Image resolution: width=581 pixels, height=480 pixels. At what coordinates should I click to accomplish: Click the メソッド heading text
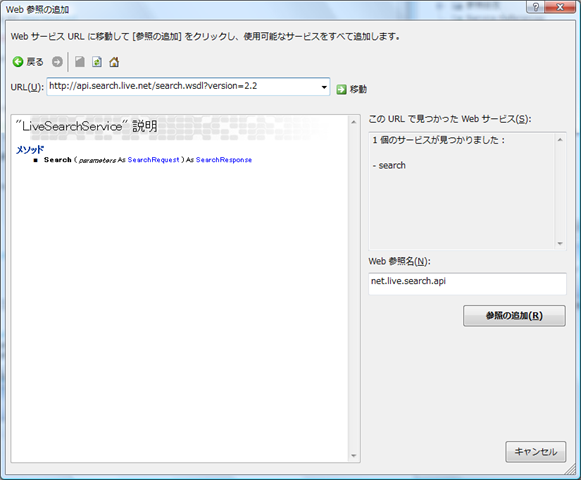coord(30,149)
